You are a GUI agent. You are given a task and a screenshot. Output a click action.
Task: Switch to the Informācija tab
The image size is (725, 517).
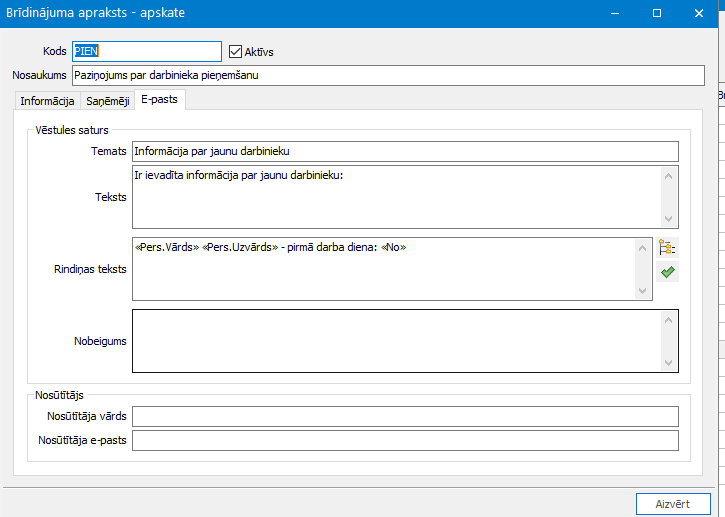pos(48,100)
